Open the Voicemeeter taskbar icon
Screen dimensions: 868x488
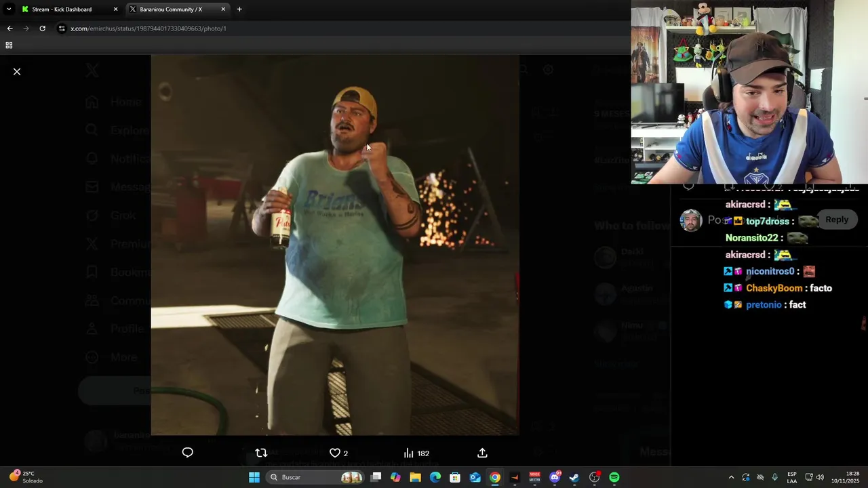coord(534,477)
